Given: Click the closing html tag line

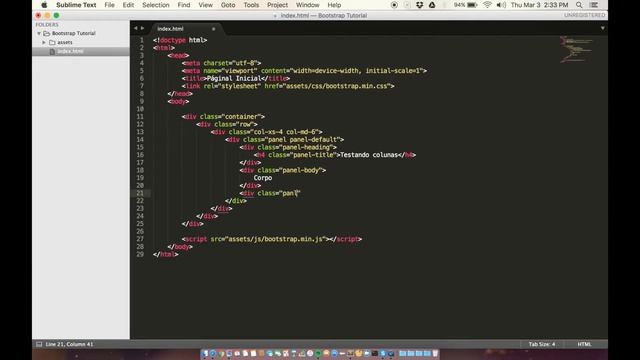Looking at the screenshot, I should (165, 254).
